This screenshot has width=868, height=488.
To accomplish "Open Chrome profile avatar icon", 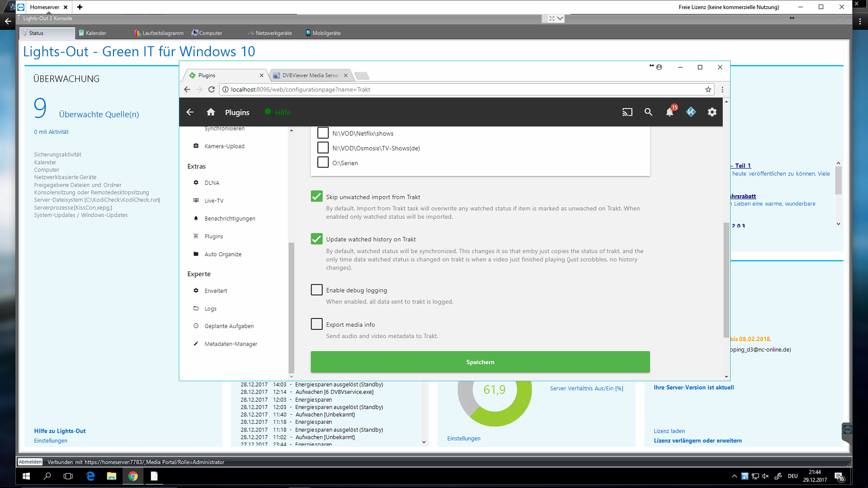I will (x=659, y=67).
